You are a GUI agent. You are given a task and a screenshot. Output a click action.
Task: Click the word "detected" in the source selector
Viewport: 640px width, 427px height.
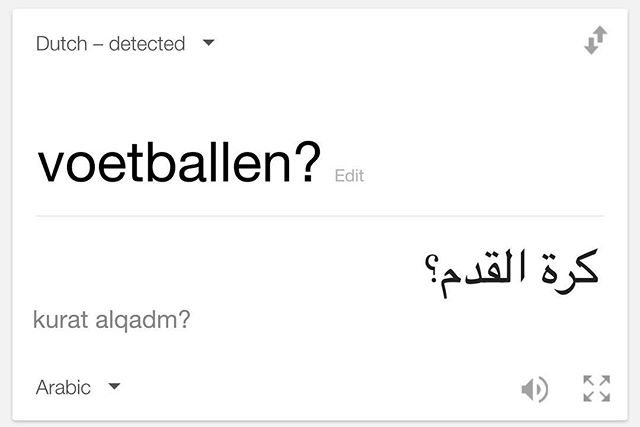[149, 44]
